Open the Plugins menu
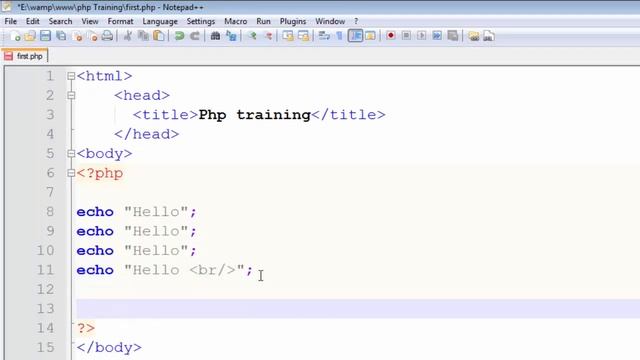This screenshot has height=360, width=640. click(x=293, y=21)
